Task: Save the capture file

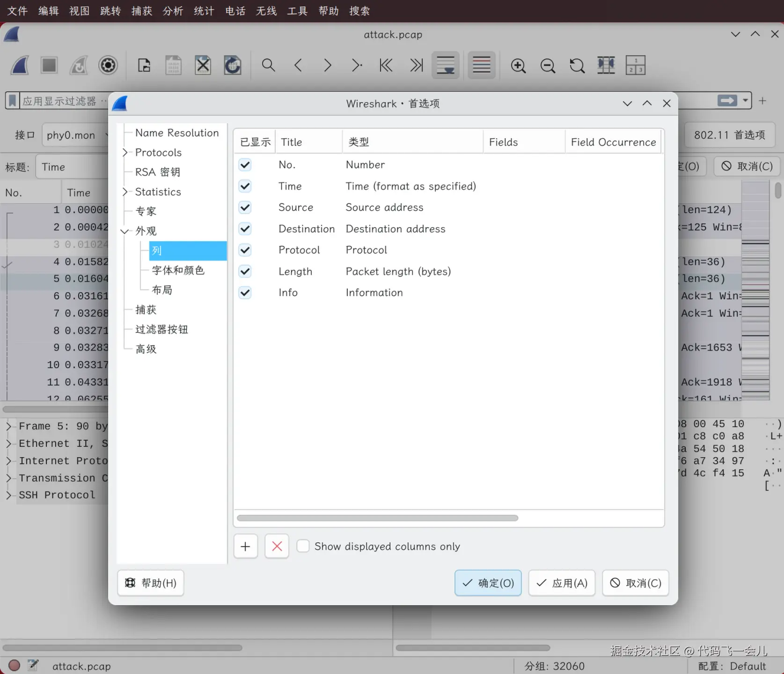Action: pyautogui.click(x=173, y=65)
